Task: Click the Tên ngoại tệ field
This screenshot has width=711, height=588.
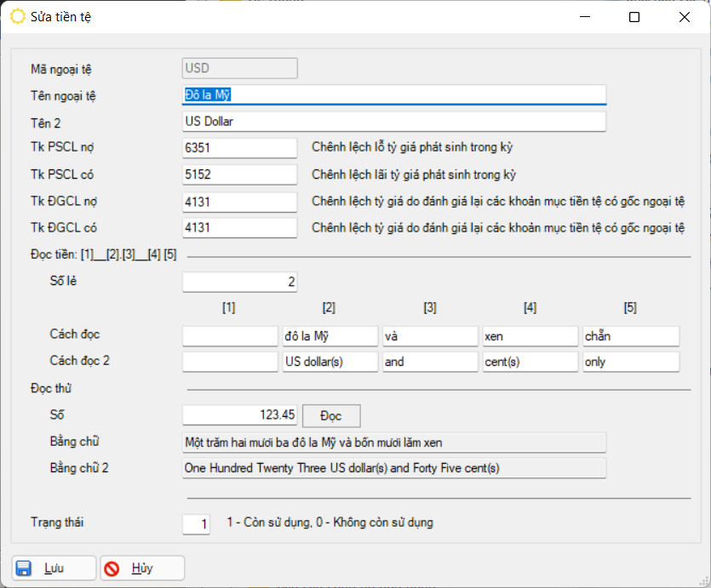Action: [x=394, y=94]
